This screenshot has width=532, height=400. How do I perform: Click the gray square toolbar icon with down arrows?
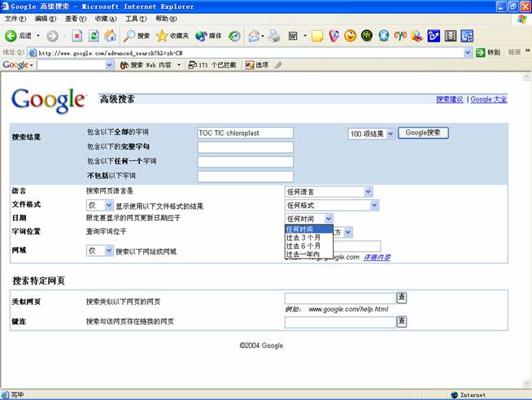point(450,36)
